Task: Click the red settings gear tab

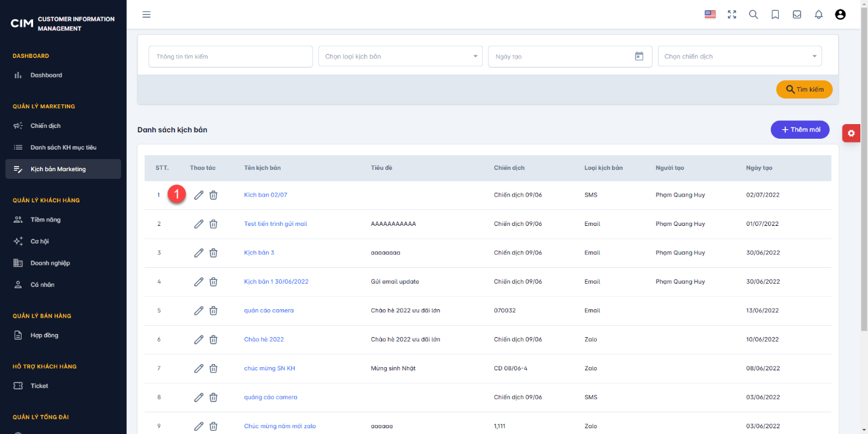Action: (851, 133)
